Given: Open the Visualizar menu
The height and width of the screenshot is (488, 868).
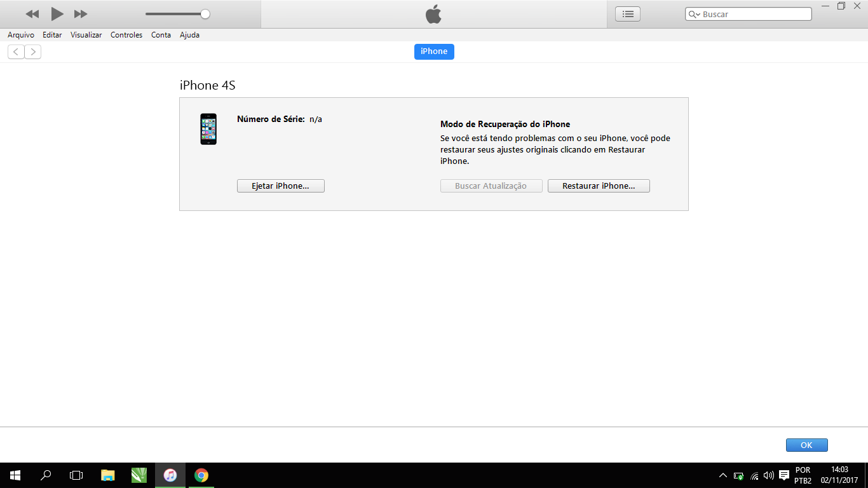Looking at the screenshot, I should [x=86, y=35].
